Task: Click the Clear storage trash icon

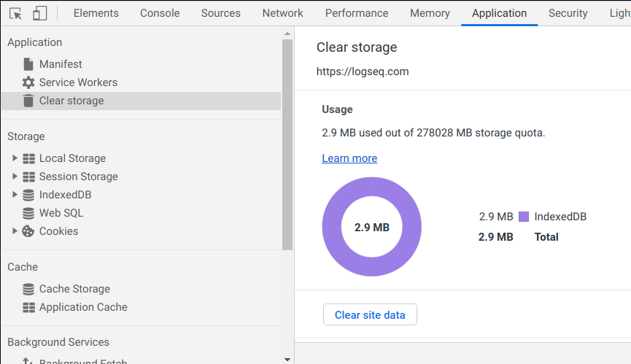Action: click(28, 101)
